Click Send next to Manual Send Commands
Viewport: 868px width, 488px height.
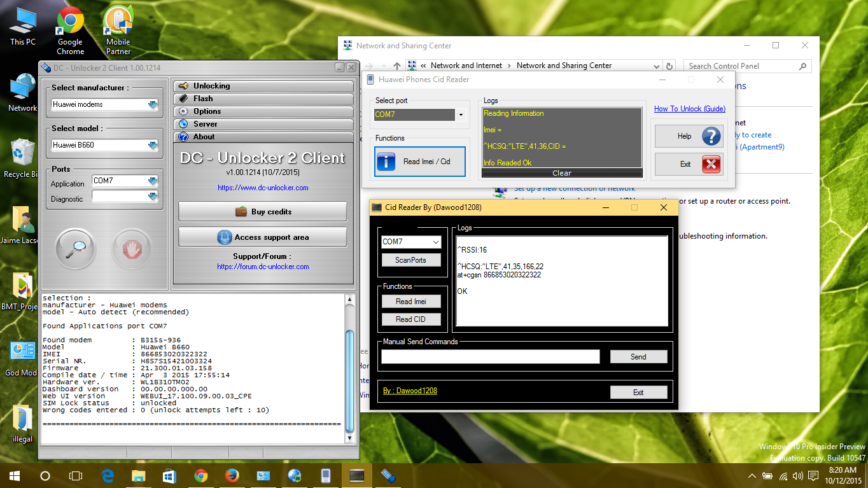[x=638, y=357]
